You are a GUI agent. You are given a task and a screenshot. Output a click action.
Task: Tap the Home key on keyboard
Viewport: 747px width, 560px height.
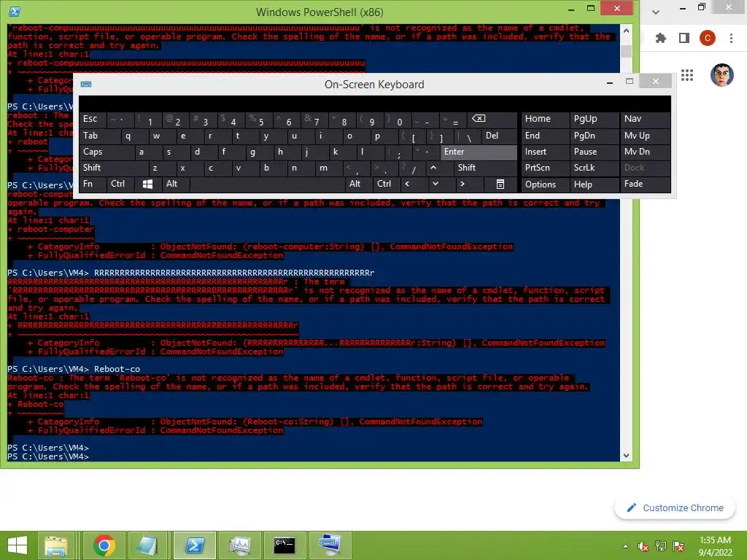545,119
